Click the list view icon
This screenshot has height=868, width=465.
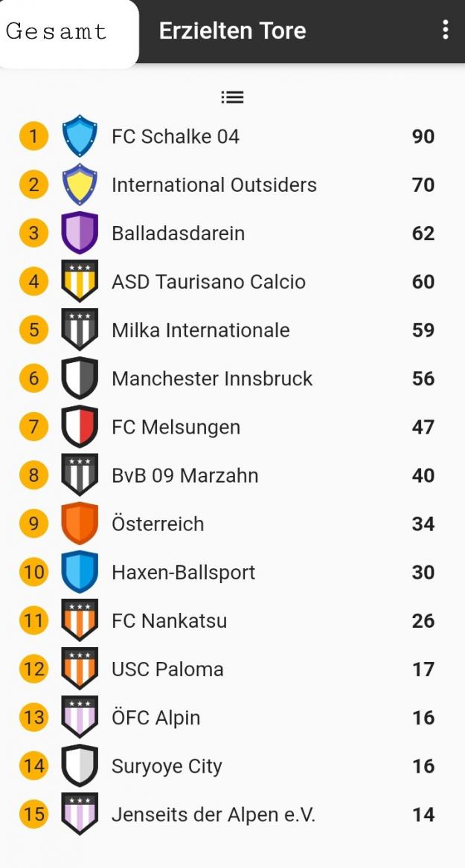coord(232,97)
